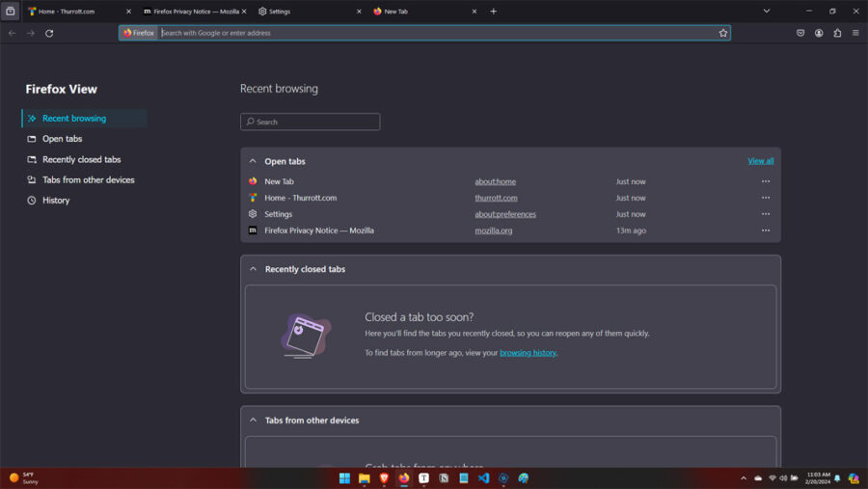The width and height of the screenshot is (868, 489).
Task: Open the Extensions puzzle icon
Action: click(837, 33)
